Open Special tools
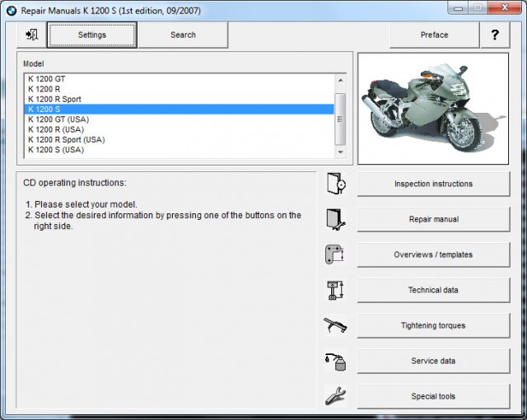 click(434, 396)
